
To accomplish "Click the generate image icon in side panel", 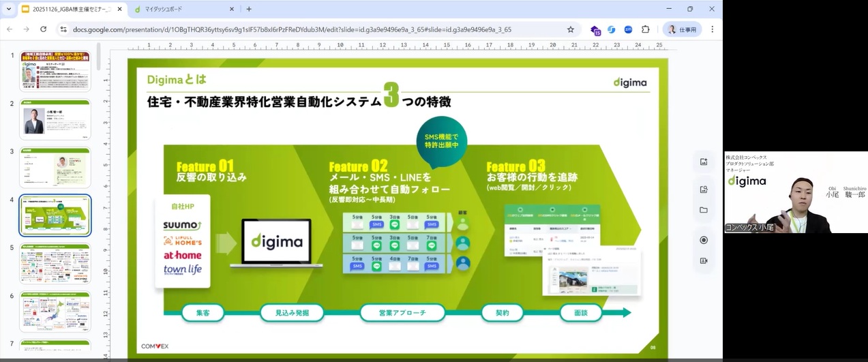I will 704,162.
